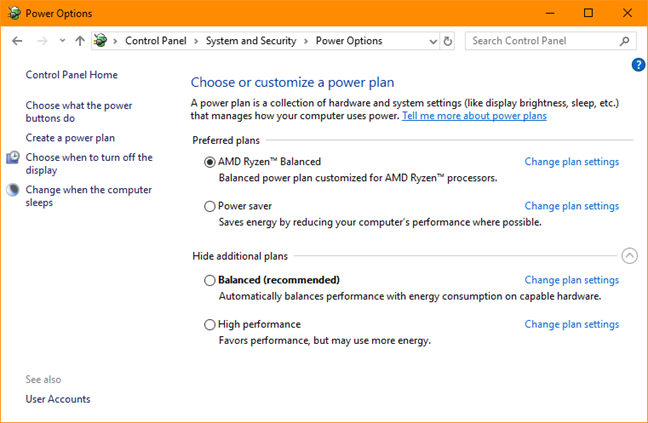This screenshot has width=648, height=423.
Task: Expand chevron after Control Panel breadcrumb
Action: [196, 41]
